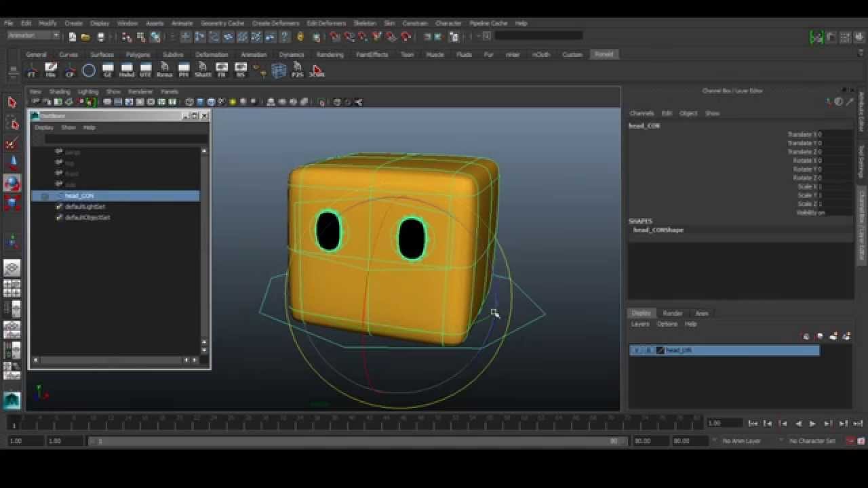The image size is (868, 488).
Task: Click the head_ctrl layer color swatch
Action: coord(660,350)
